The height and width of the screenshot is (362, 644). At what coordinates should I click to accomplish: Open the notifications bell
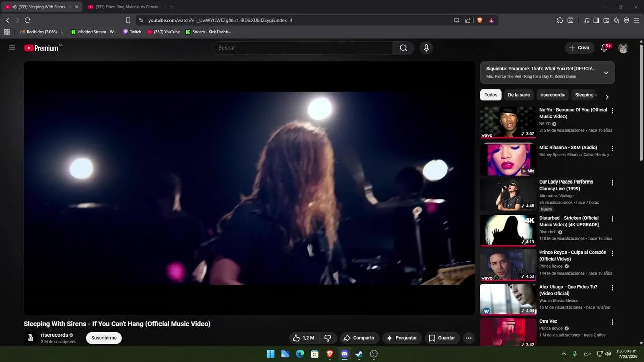tap(604, 48)
